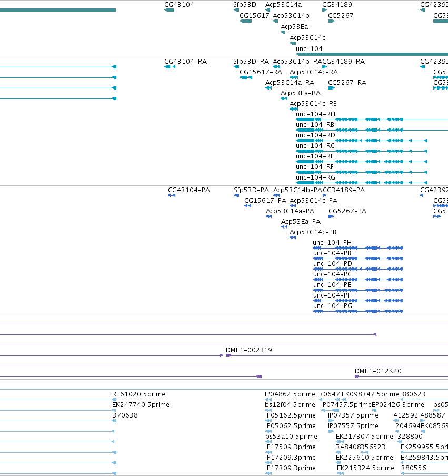Click the Acp53Ea-RA transcript label
Viewport: 448px width, 476px height.
301,93
